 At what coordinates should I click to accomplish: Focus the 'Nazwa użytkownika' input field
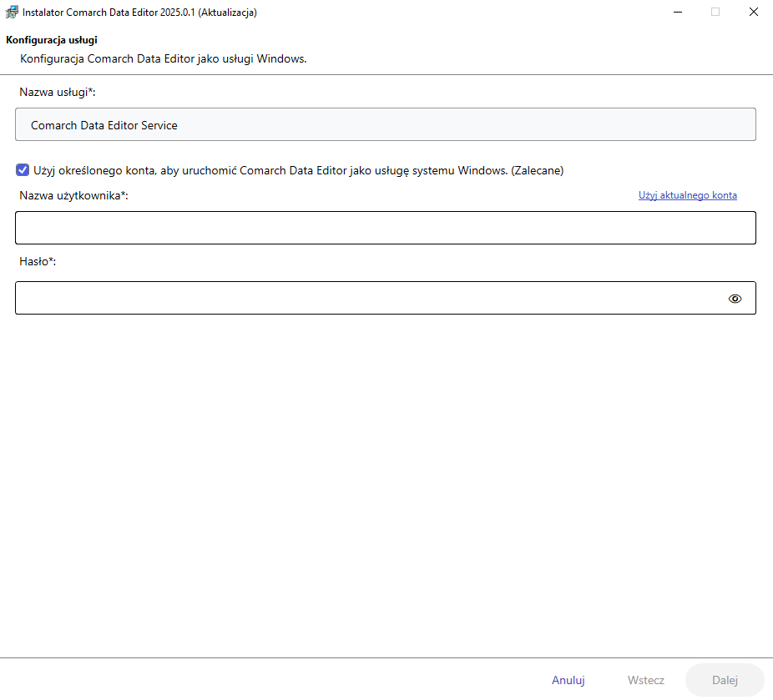point(385,228)
